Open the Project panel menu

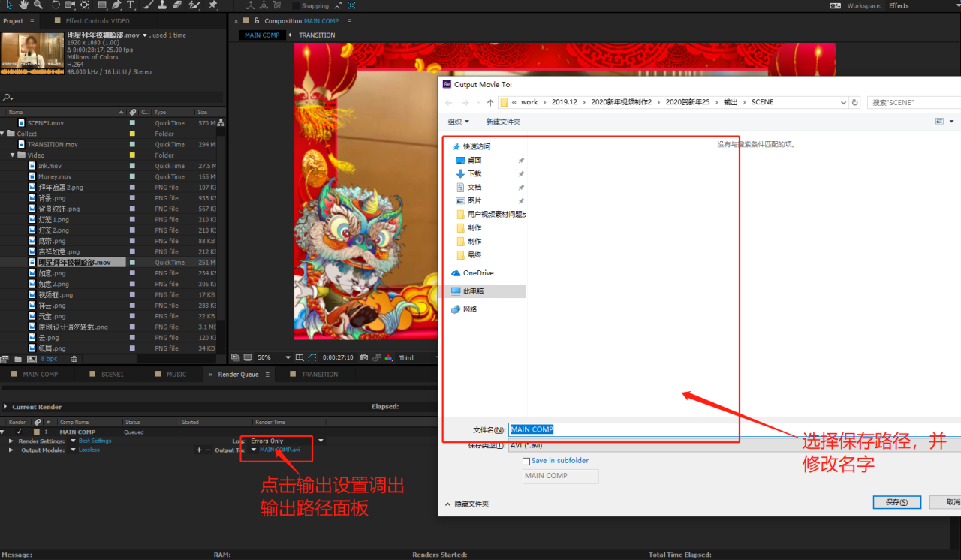(32, 21)
